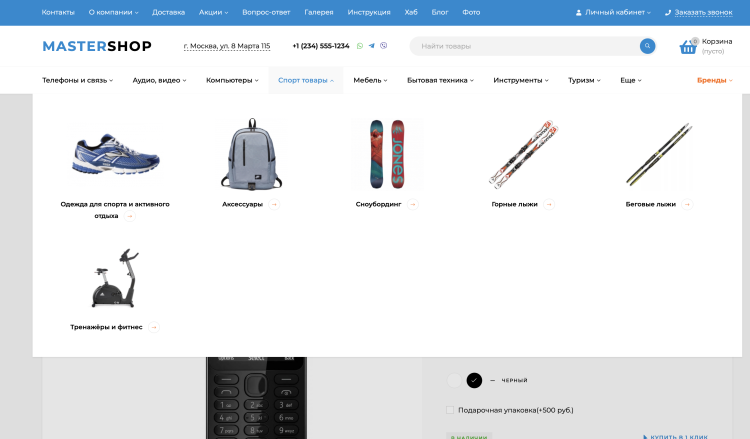Click the Moscow address link
This screenshot has height=439, width=750.
tap(227, 46)
